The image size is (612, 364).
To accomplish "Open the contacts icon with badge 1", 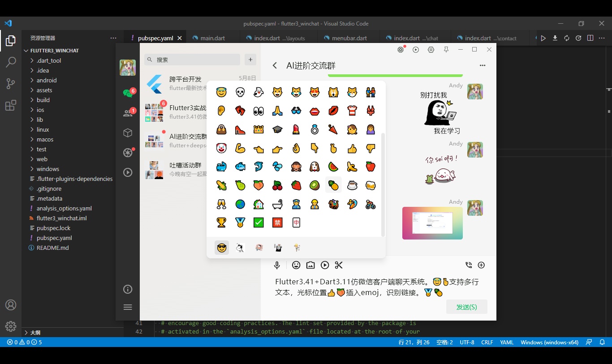I will tap(128, 113).
